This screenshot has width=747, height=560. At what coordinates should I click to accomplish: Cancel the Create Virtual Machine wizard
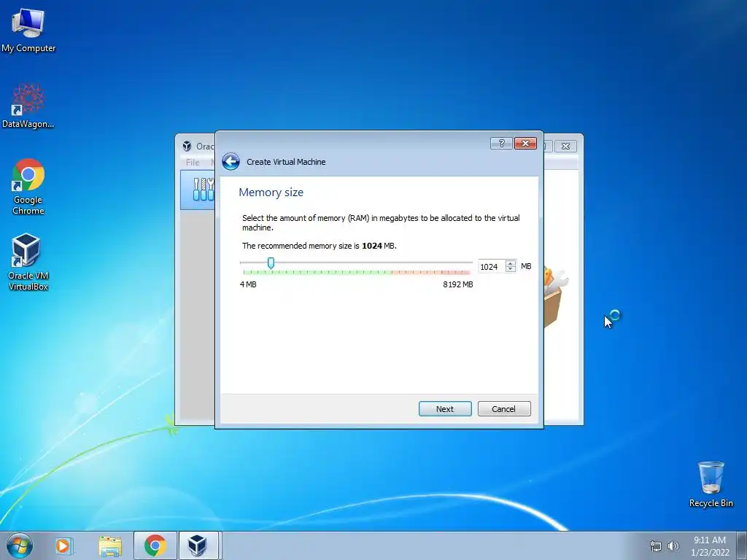(504, 408)
